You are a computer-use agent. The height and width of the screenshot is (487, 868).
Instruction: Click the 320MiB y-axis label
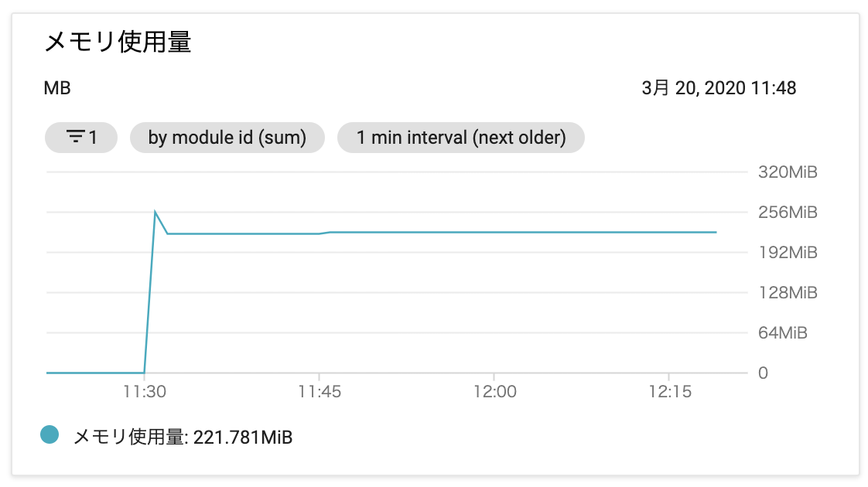[x=788, y=172]
